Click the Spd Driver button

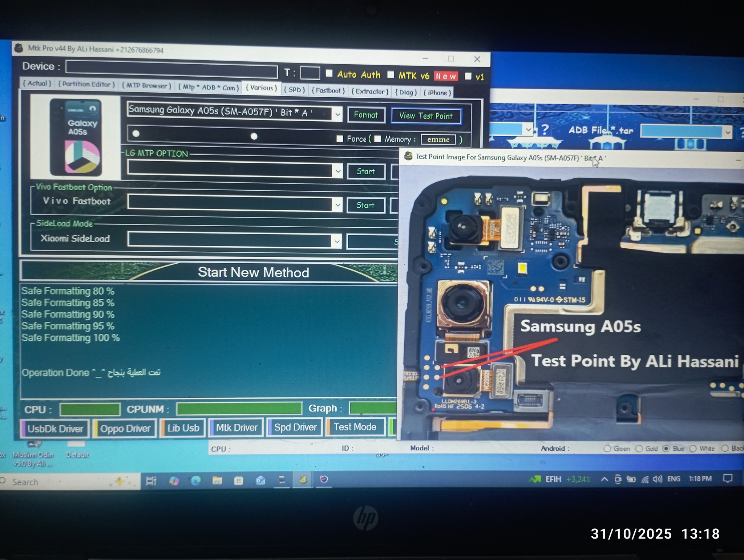click(295, 427)
